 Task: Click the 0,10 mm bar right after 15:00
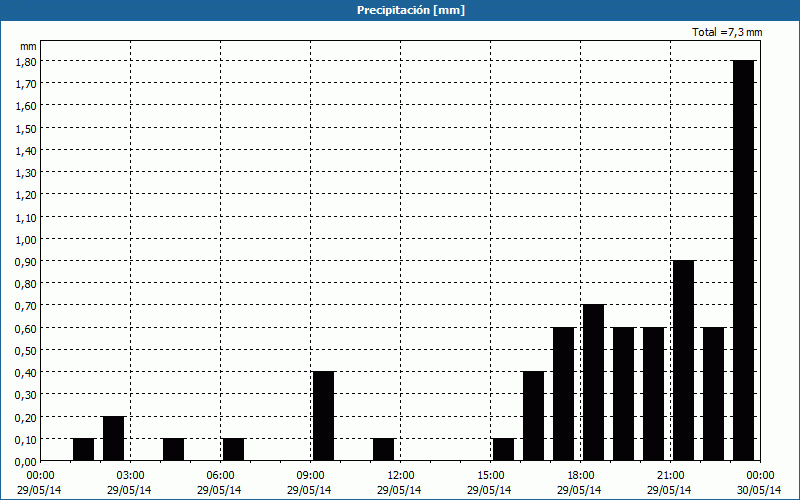pos(504,449)
